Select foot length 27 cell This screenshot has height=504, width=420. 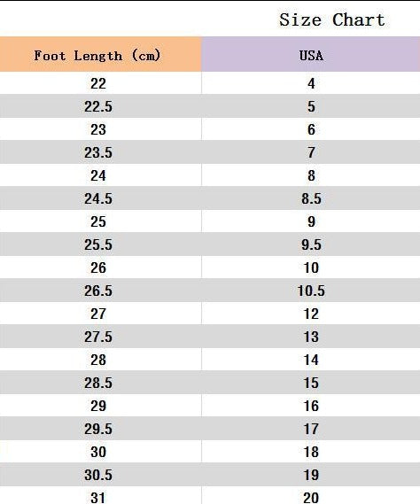[101, 314]
